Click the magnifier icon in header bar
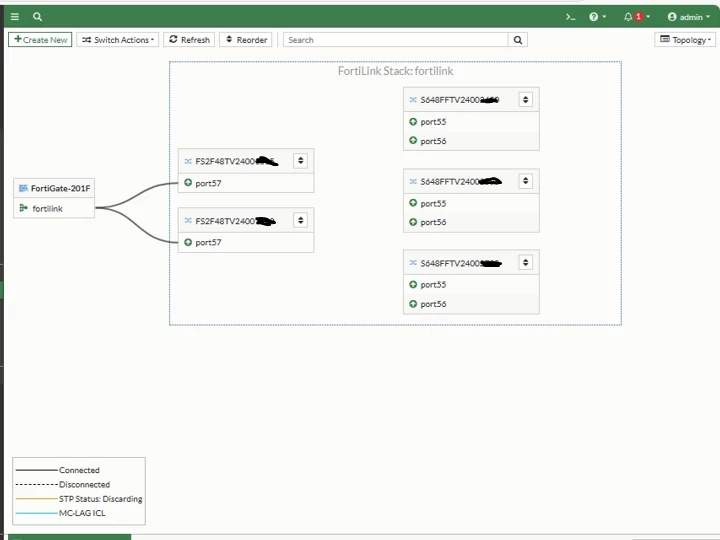Image resolution: width=720 pixels, height=540 pixels. 38,17
